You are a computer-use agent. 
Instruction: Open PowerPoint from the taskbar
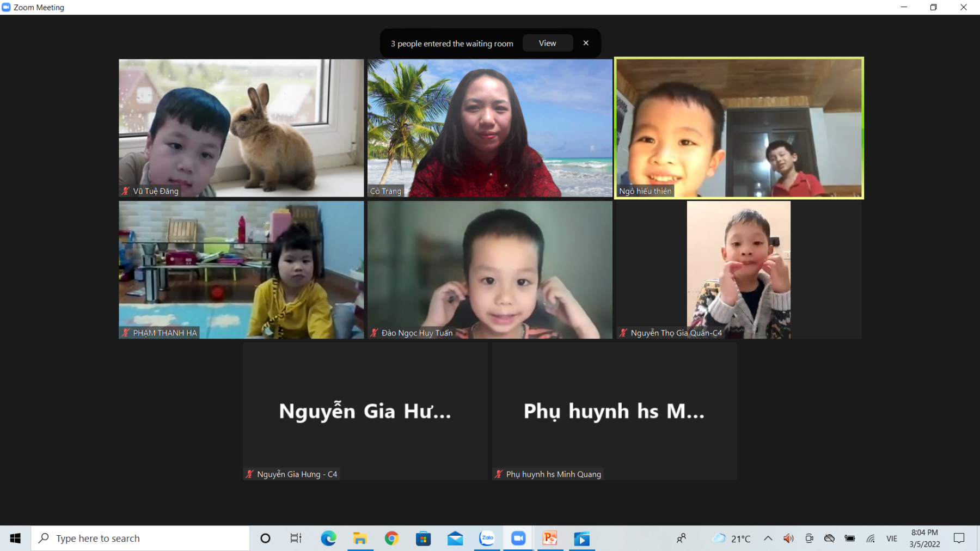550,538
